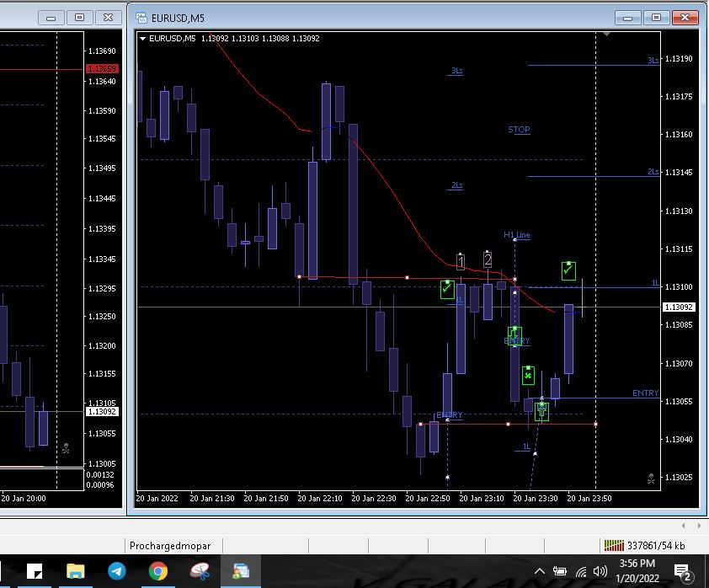Select the green up-arrow marker below ENTRY line
The height and width of the screenshot is (588, 709).
click(x=541, y=411)
